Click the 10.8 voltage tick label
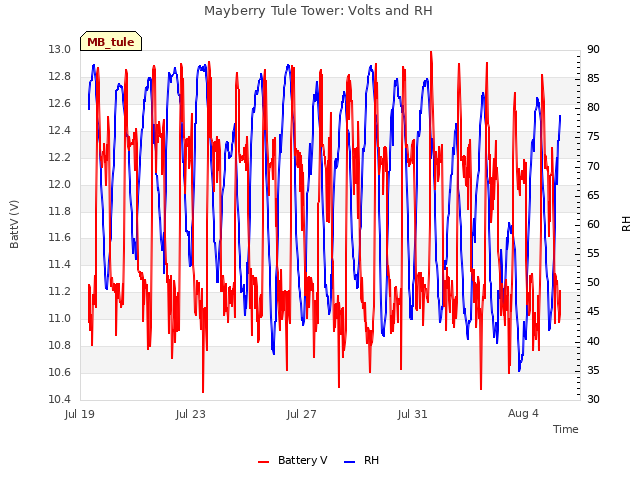 [60, 345]
